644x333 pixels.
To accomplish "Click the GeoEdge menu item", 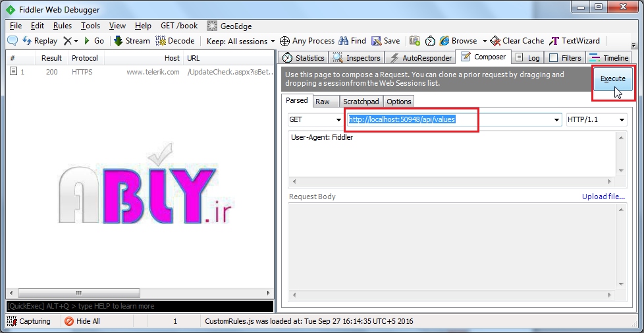I will (x=229, y=26).
